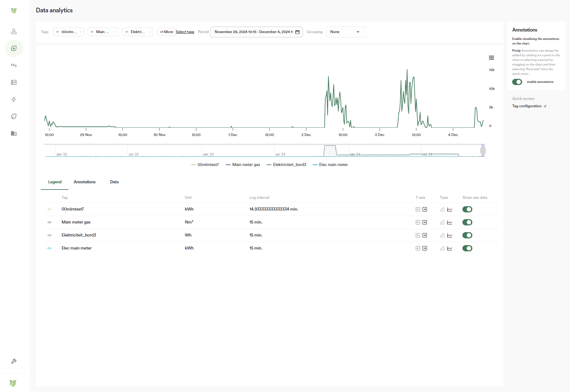Set Elektriciteit_bord3 to left Y axis

418,236
